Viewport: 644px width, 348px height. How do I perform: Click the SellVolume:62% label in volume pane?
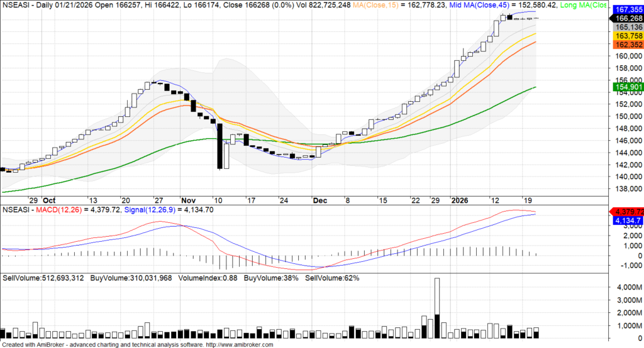pos(332,278)
